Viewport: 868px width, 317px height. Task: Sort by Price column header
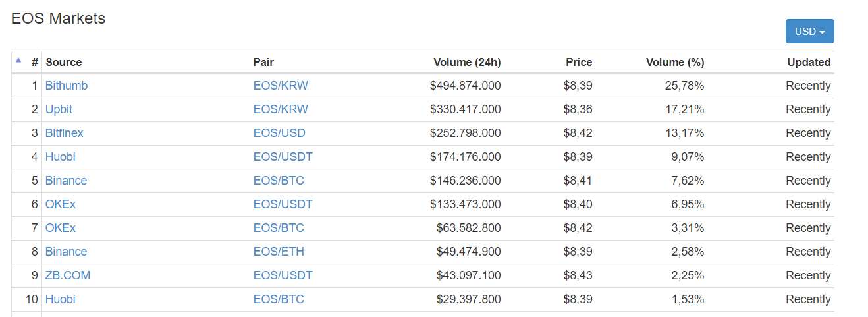tap(579, 62)
